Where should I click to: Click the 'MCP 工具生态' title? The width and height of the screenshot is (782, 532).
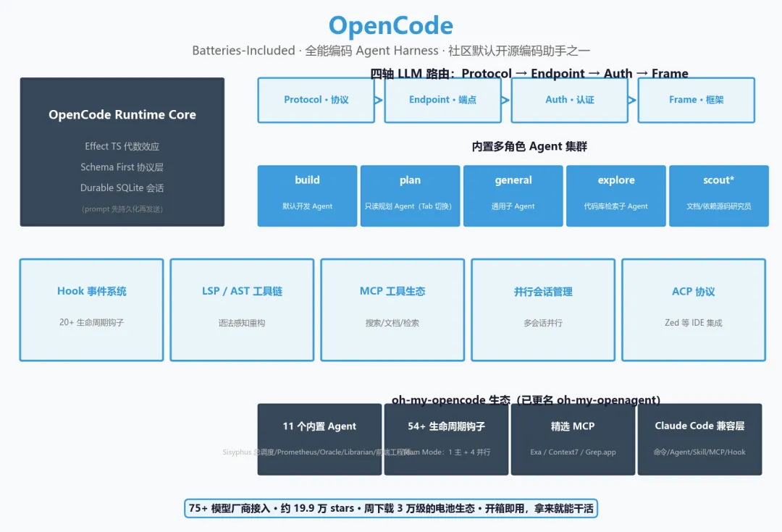point(392,291)
